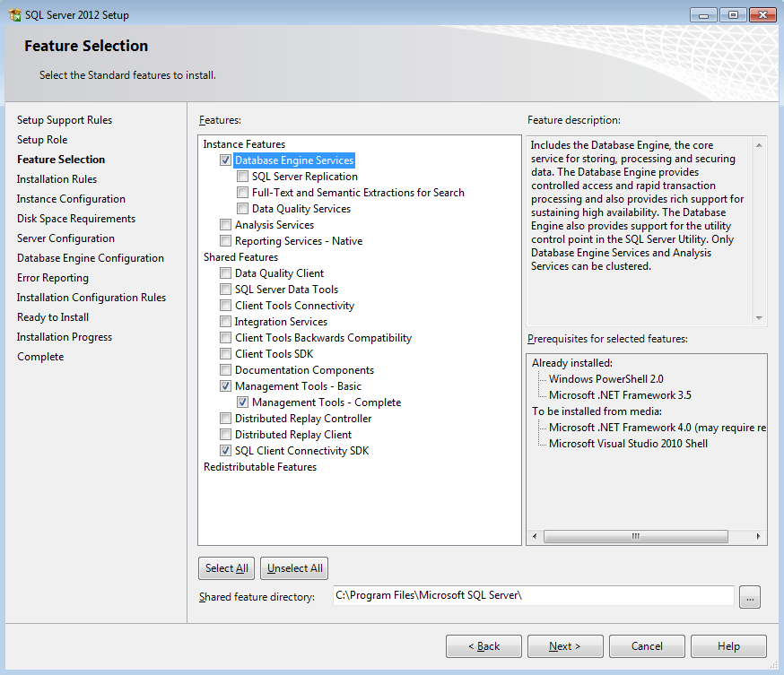Image resolution: width=784 pixels, height=675 pixels.
Task: Check Integration Services feature
Action: pos(225,321)
